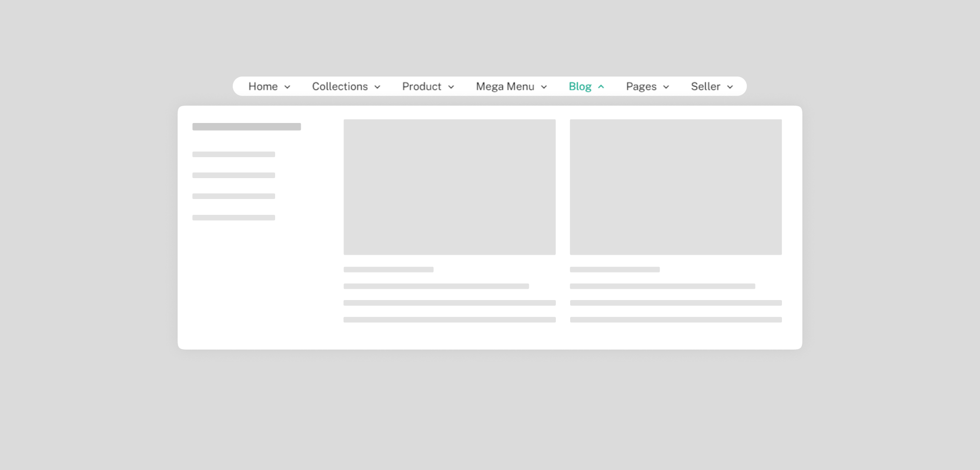Click the down chevron beside Pages
Screen dimensions: 980x470
point(666,87)
